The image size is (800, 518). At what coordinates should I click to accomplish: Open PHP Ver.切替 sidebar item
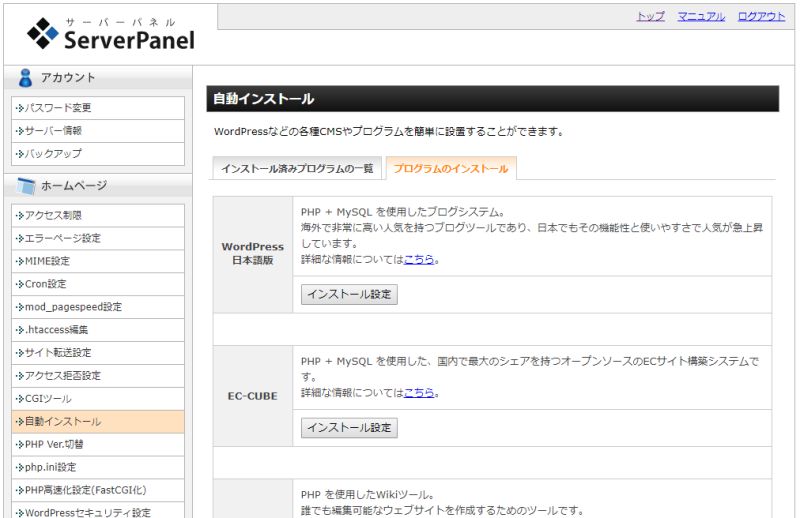coord(98,445)
